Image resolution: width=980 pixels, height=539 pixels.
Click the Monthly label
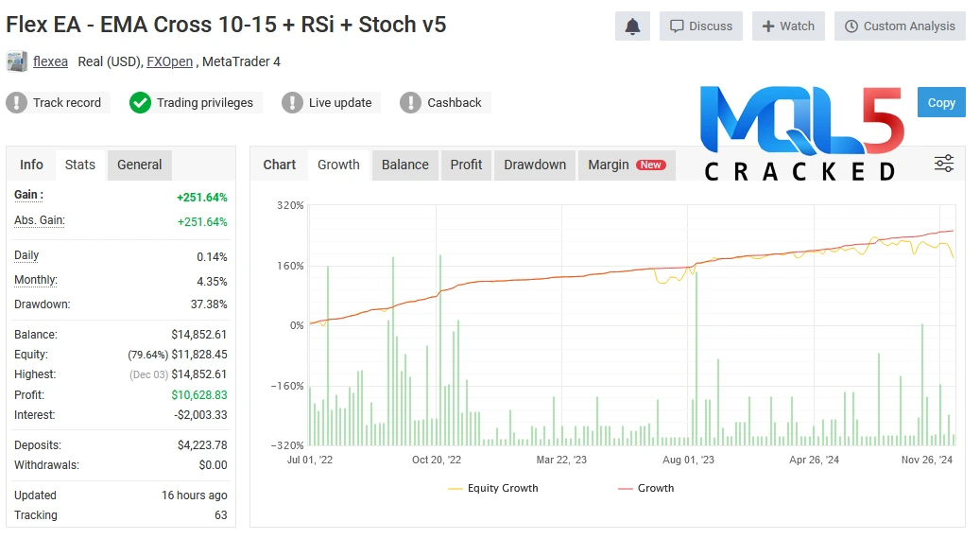pyautogui.click(x=36, y=280)
